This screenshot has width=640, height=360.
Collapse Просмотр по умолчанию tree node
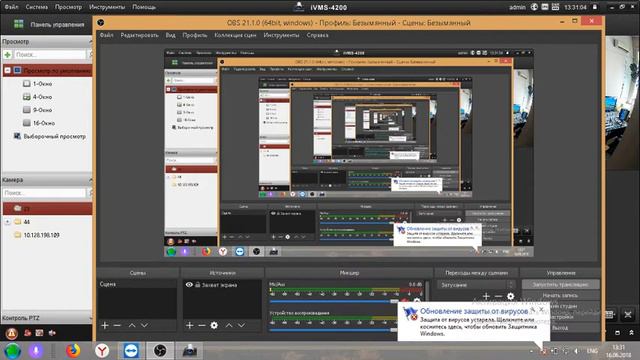[x=7, y=71]
